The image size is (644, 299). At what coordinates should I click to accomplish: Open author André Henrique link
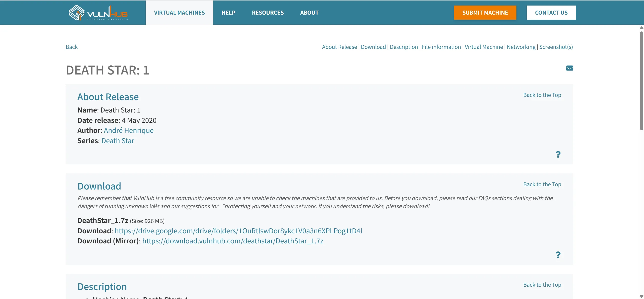[x=128, y=130]
